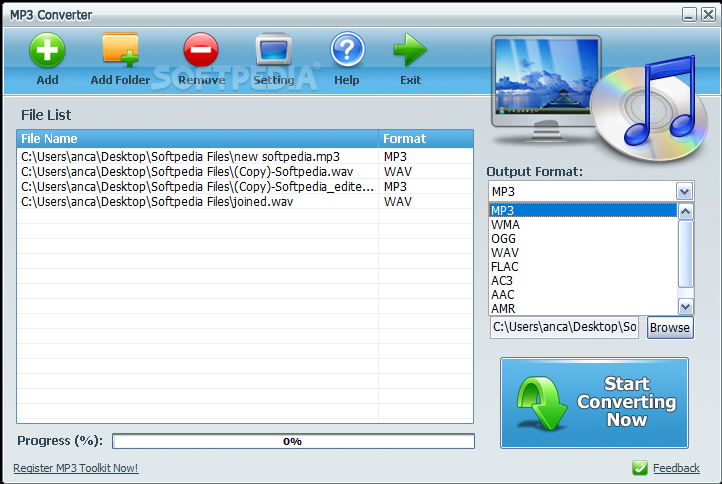
Task: Select the new softpedia.mp3 file row
Action: pyautogui.click(x=245, y=157)
